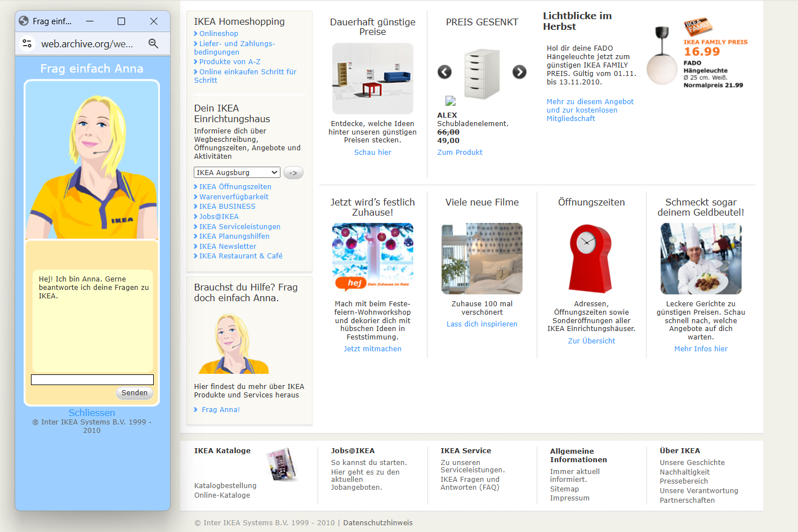
Task: Click the zoom magnifier icon in address bar
Action: [153, 43]
